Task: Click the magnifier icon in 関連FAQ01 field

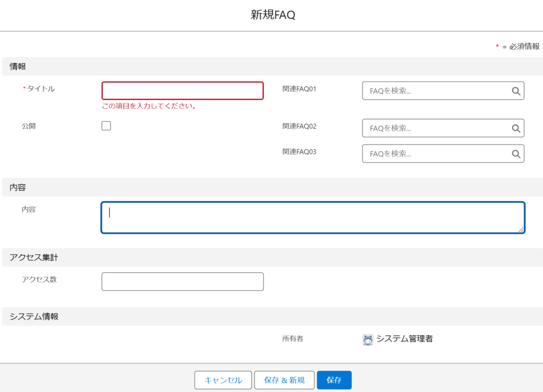Action: pyautogui.click(x=516, y=91)
